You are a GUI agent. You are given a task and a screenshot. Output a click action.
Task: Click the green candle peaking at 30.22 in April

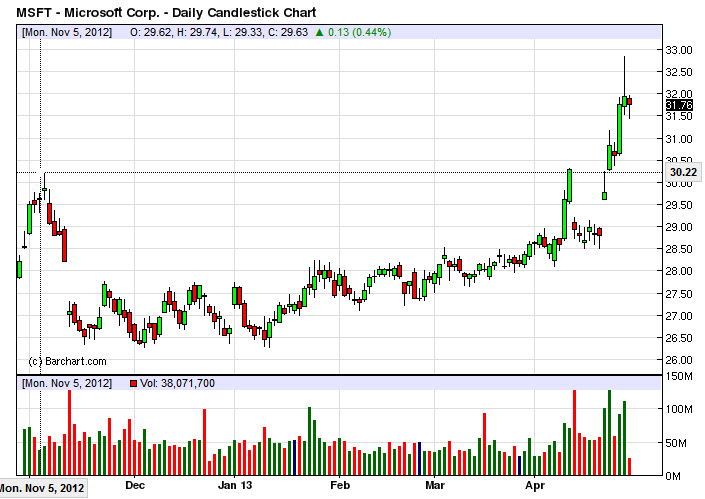point(569,185)
